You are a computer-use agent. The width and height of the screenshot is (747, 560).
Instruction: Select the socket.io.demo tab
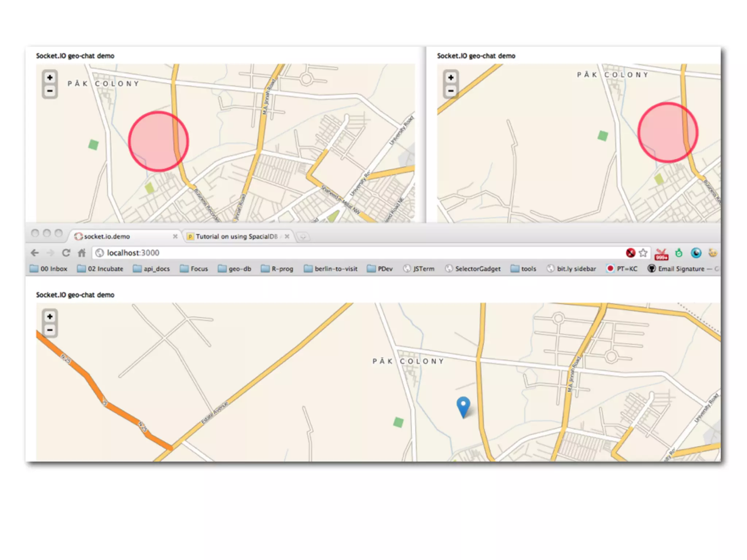click(107, 236)
